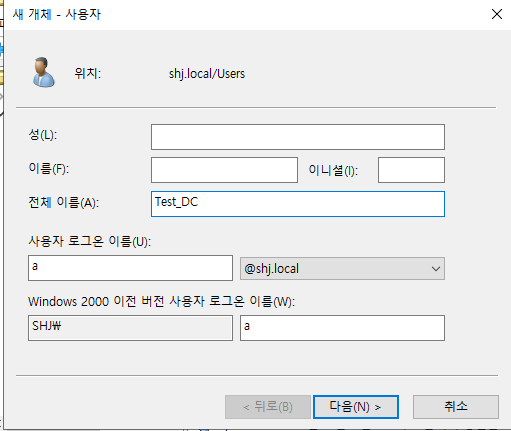
Task: Select the 전체 이름 field containing Test_DC
Action: (x=298, y=204)
